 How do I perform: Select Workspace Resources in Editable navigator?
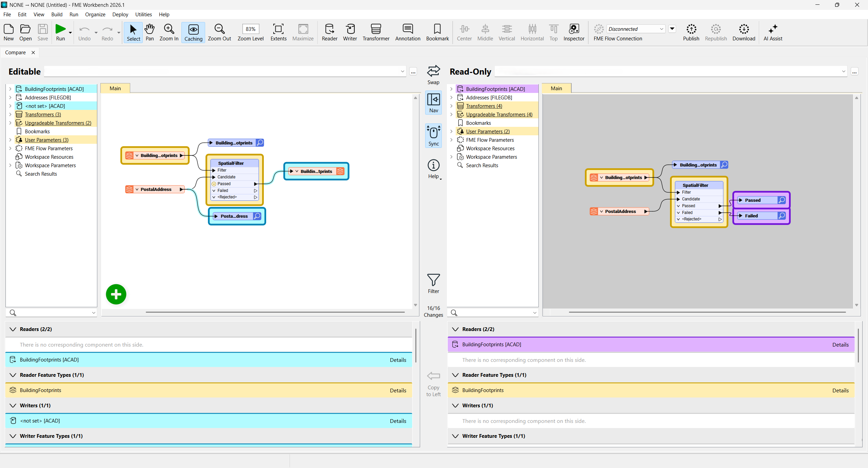point(49,157)
